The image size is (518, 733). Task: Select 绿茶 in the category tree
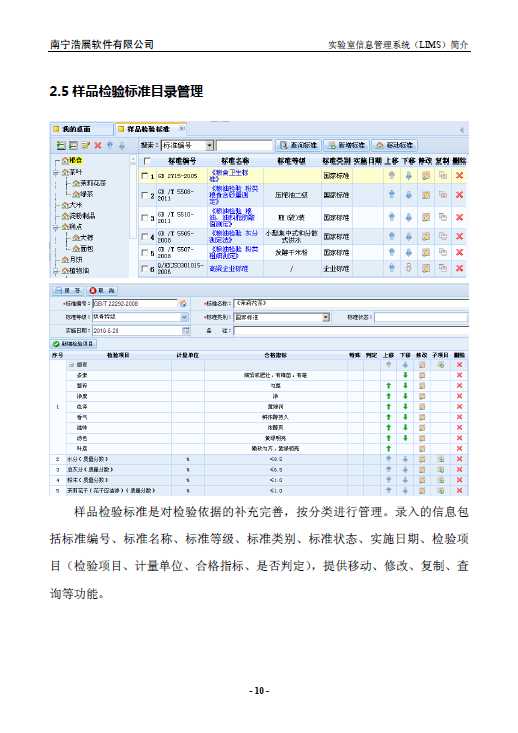[86, 194]
